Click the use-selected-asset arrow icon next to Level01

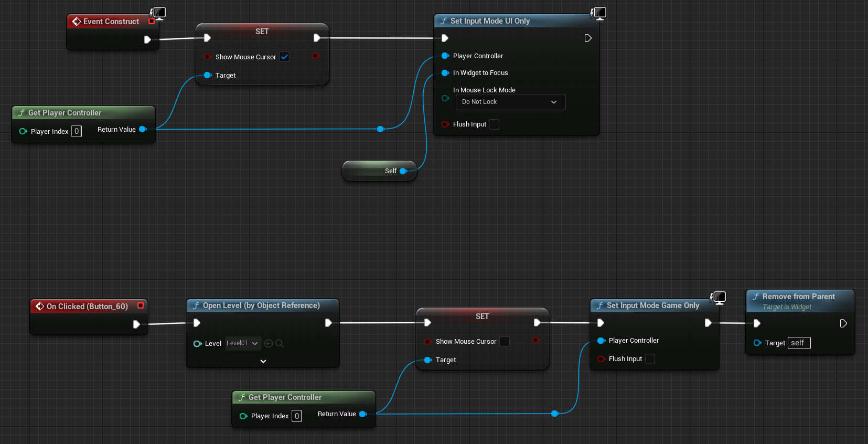(x=269, y=343)
